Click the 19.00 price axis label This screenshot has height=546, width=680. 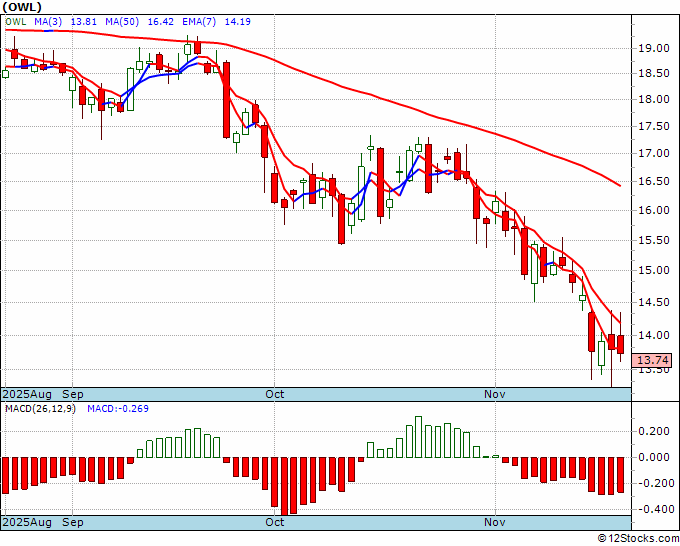click(x=654, y=48)
